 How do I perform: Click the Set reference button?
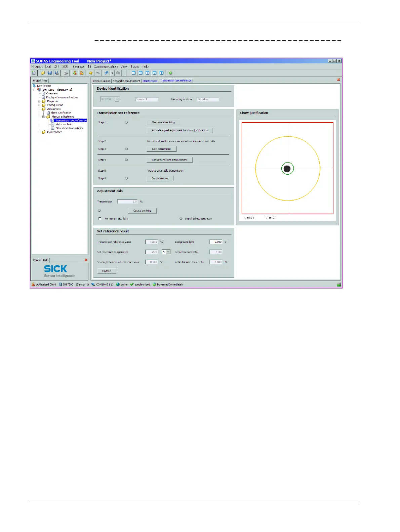(x=160, y=178)
